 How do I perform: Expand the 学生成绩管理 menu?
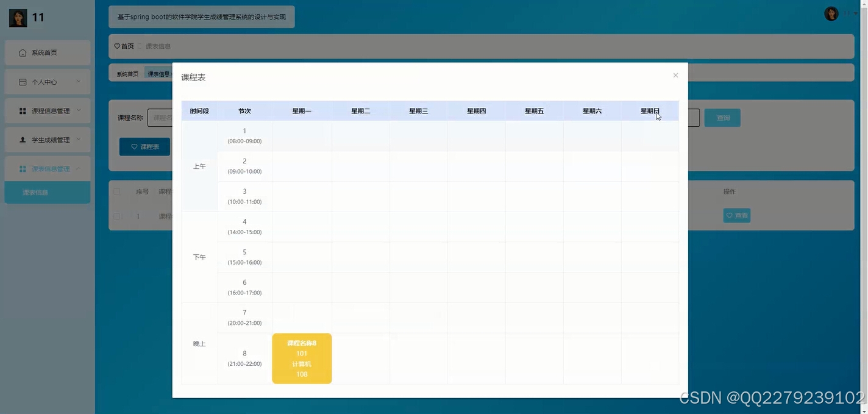pos(47,140)
